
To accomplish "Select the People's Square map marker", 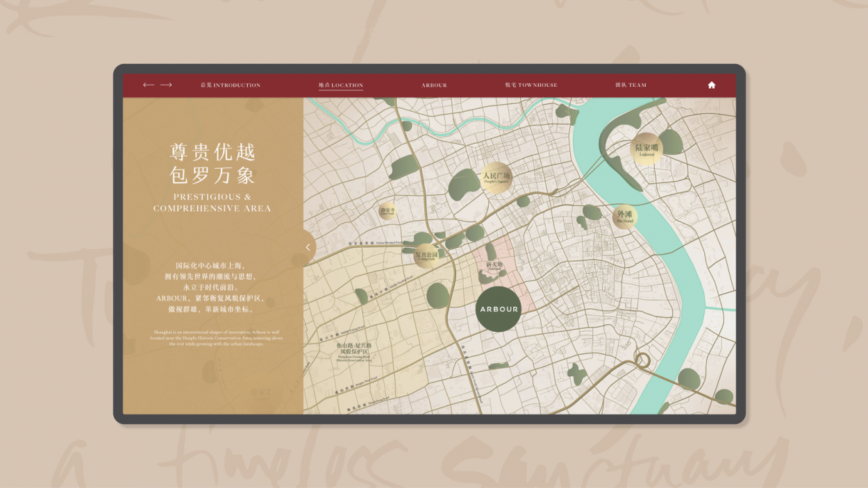I will (x=496, y=178).
